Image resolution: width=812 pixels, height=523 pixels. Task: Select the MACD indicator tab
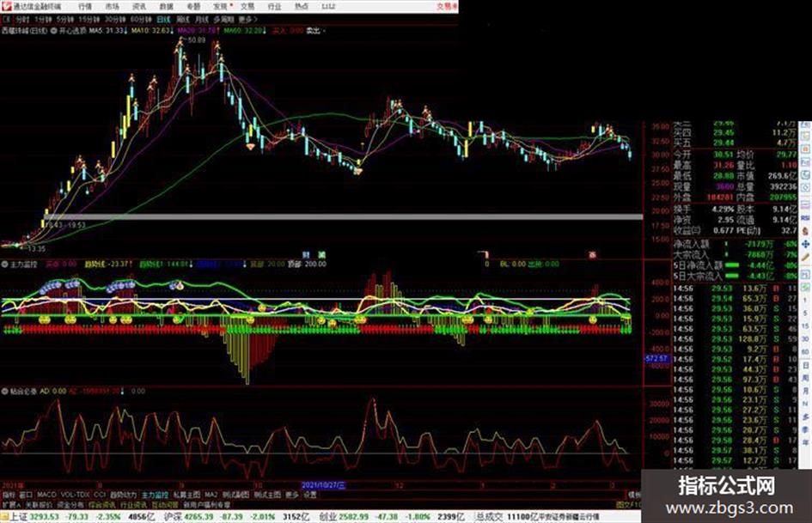(46, 495)
